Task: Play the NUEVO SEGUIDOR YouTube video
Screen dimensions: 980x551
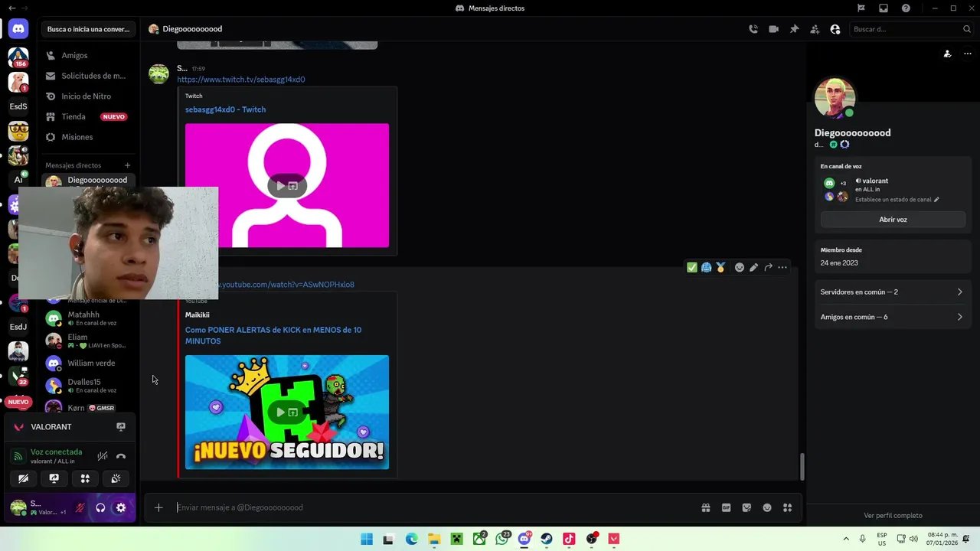Action: 280,412
